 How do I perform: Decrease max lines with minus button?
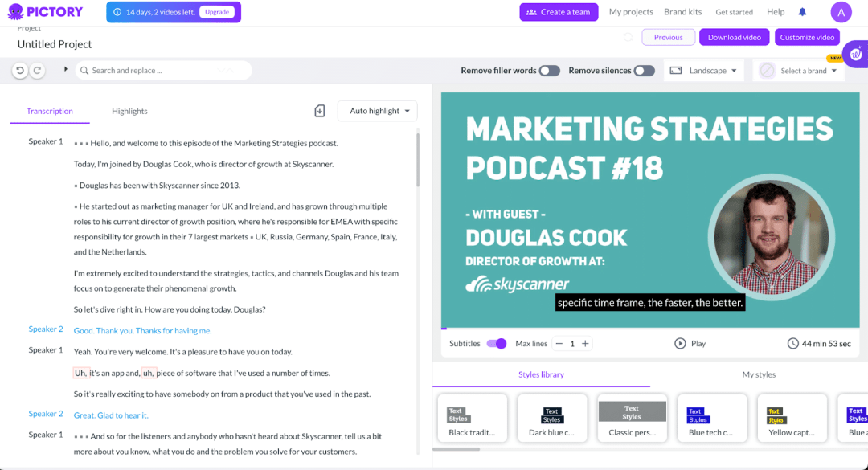(x=559, y=344)
